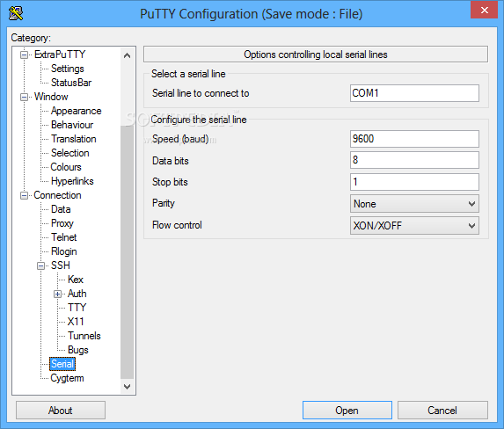Expand the Auth tree node

tap(57, 294)
